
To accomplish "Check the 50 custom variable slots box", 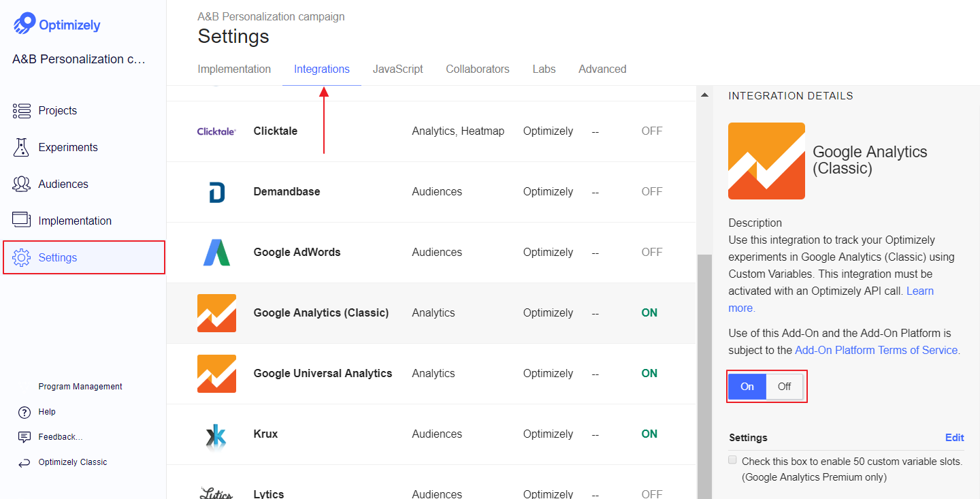I will pos(732,460).
